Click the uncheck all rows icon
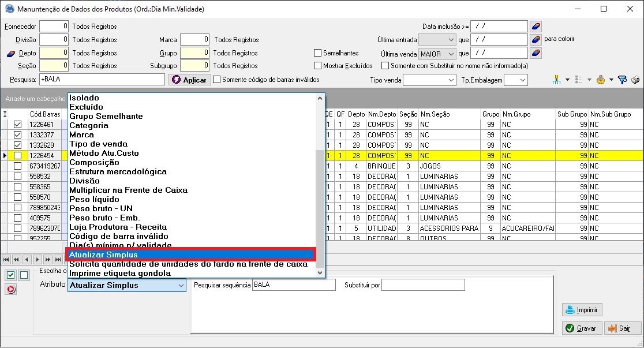 pos(24,275)
